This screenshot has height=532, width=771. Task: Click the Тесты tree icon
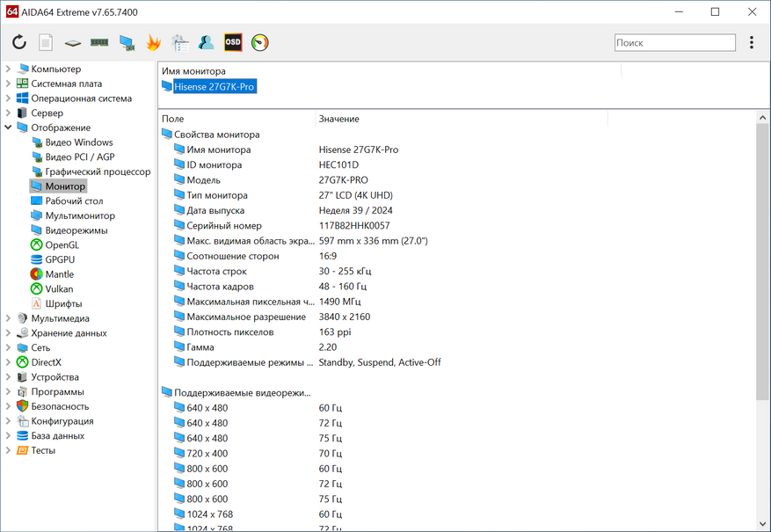pyautogui.click(x=23, y=450)
